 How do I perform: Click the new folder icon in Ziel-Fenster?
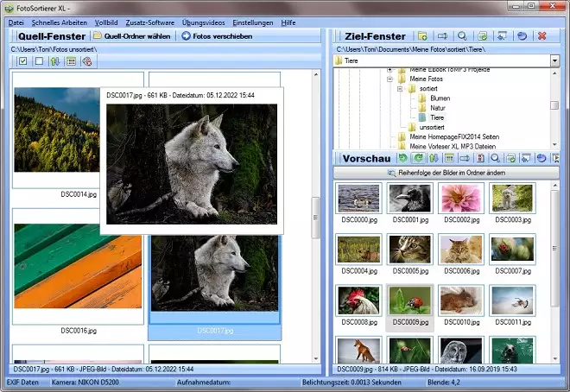(x=422, y=36)
